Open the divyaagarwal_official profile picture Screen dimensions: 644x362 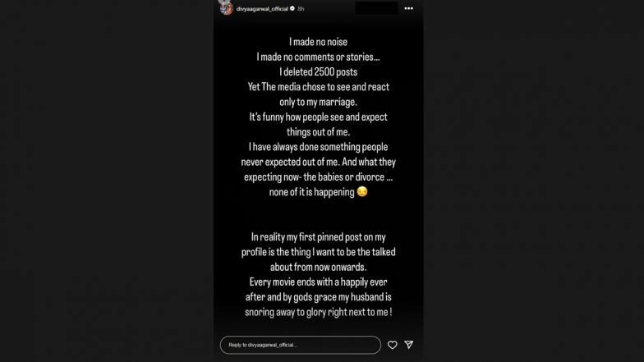pos(223,8)
